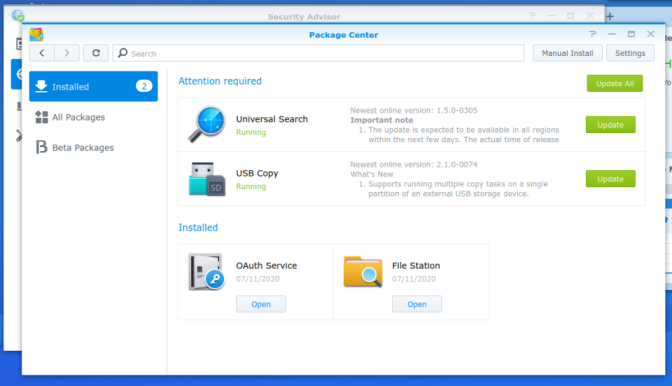Click the File Station folder icon
The image size is (672, 386).
tap(363, 272)
